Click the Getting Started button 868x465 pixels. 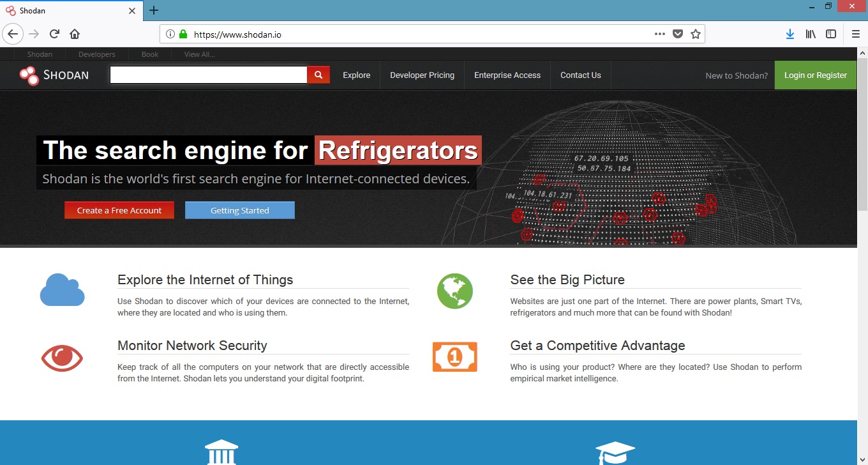240,210
